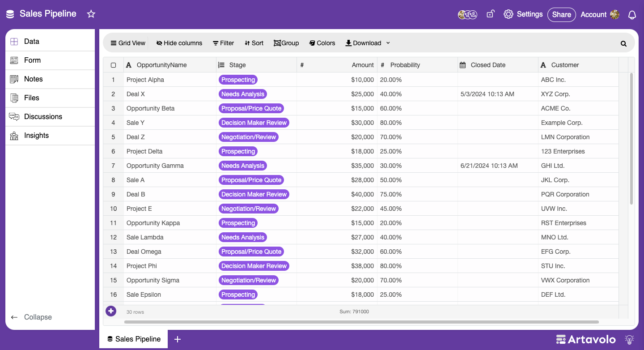Click the Closed Date column header
This screenshot has height=350, width=644.
pyautogui.click(x=498, y=65)
